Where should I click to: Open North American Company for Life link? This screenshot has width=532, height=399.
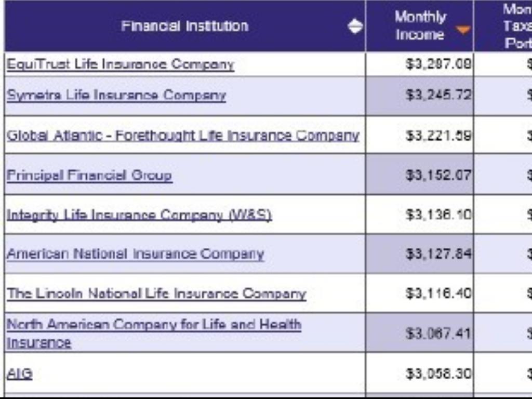pyautogui.click(x=153, y=325)
